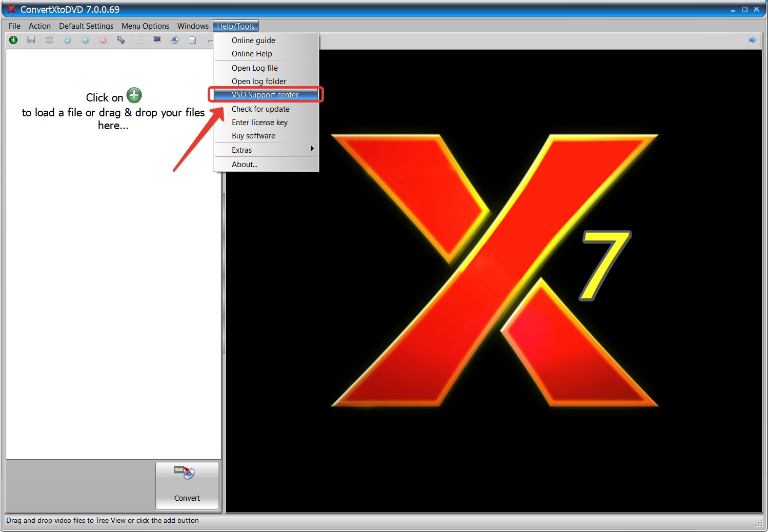This screenshot has height=532, width=768.
Task: Click the green add file toolbar icon
Action: tap(13, 40)
